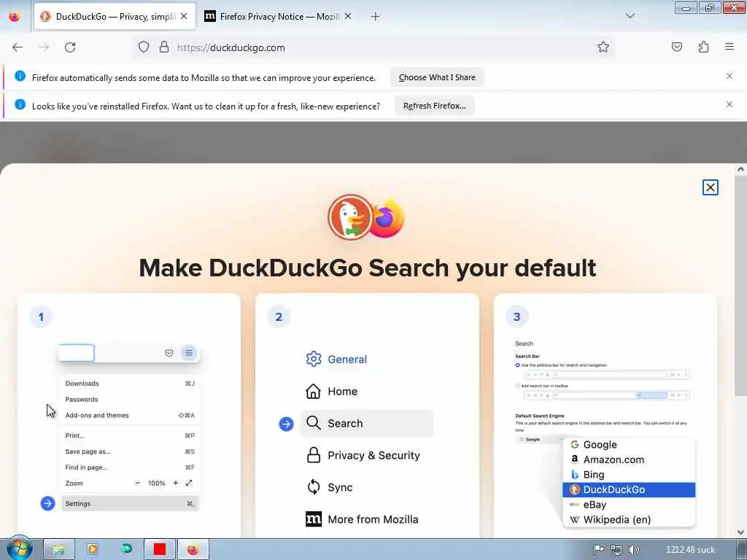Screen dimensions: 747x560
Task: Click the Firefox taskbar icon
Action: (x=193, y=549)
